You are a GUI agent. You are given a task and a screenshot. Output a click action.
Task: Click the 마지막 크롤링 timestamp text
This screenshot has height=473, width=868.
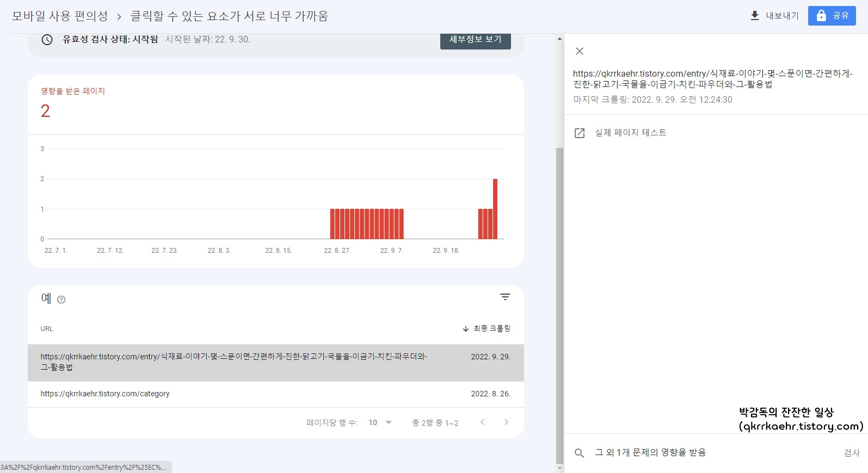(x=652, y=100)
